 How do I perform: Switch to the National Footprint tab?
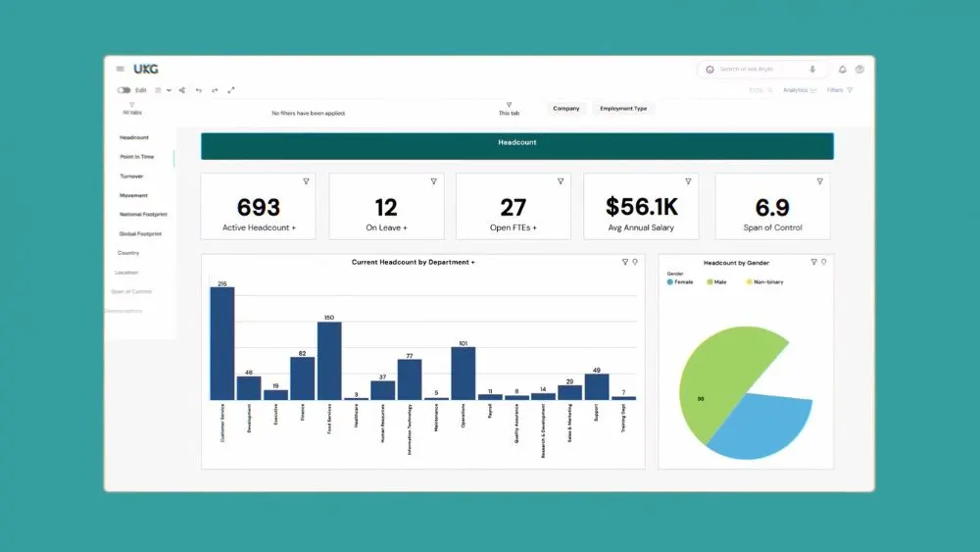click(143, 215)
